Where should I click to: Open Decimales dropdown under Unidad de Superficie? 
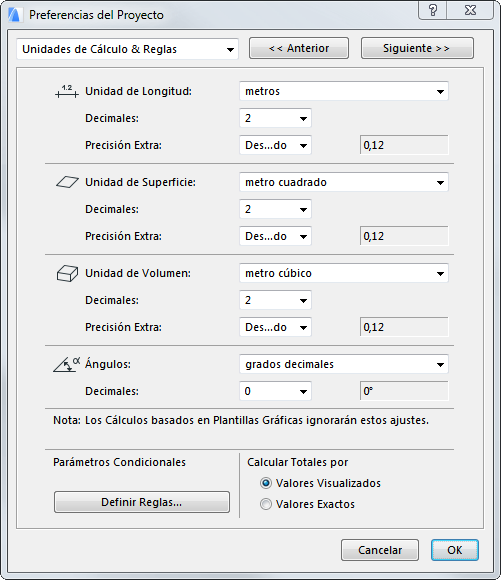pyautogui.click(x=275, y=209)
